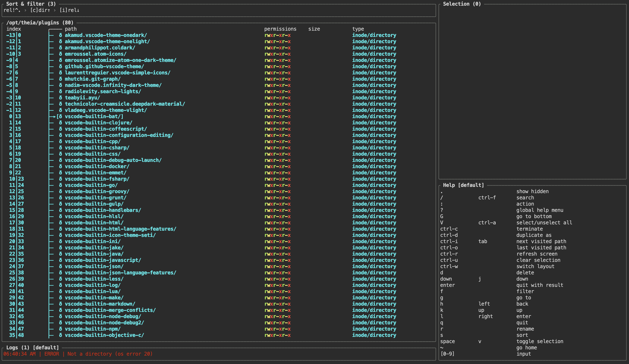Click the 'toggle selection' help entry
The width and height of the screenshot is (629, 364).
(x=540, y=341)
